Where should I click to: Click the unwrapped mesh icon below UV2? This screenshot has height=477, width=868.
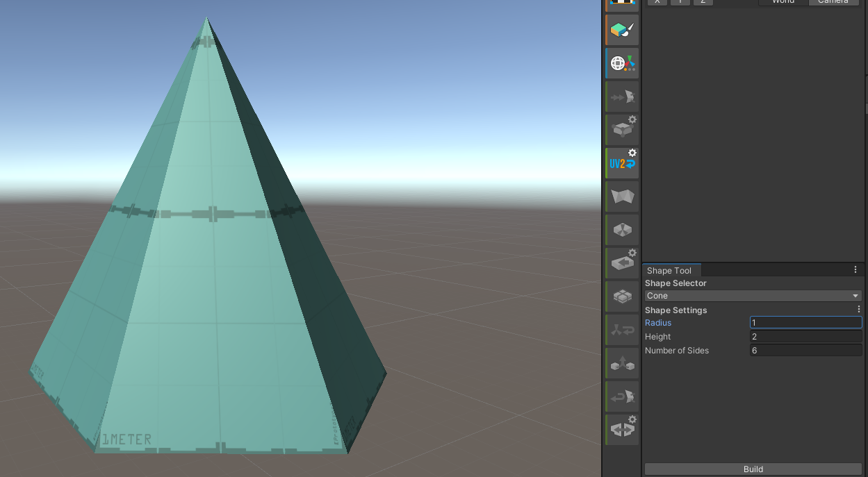tap(621, 196)
